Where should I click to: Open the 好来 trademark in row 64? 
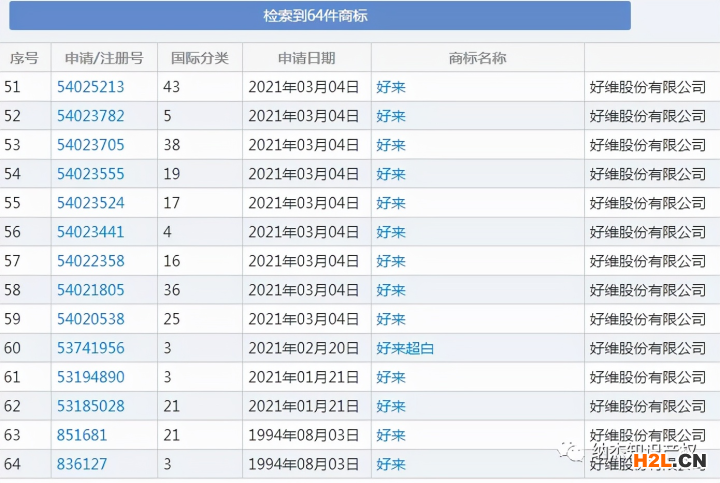pos(391,465)
